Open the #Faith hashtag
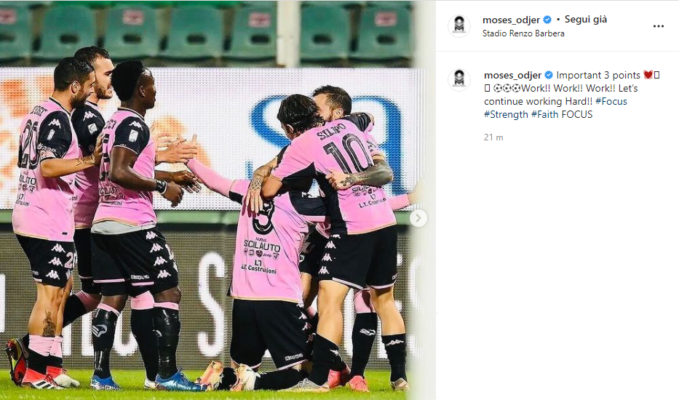This screenshot has height=400, width=679. (x=545, y=115)
